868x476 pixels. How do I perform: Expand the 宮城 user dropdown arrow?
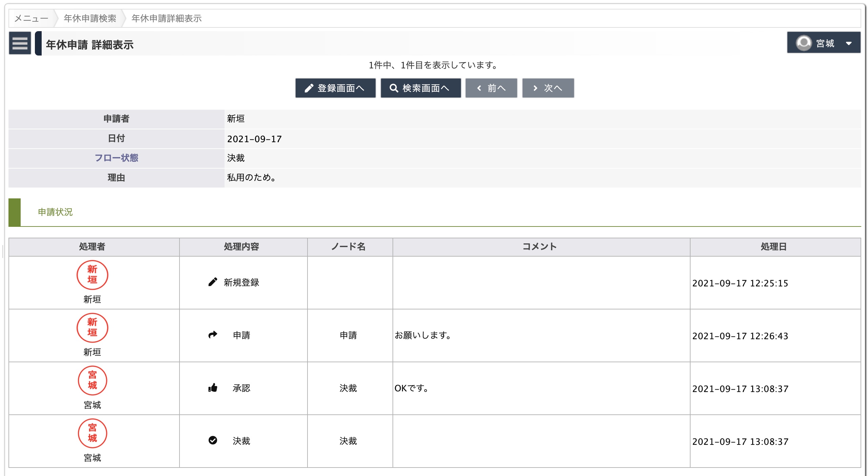[x=849, y=43]
